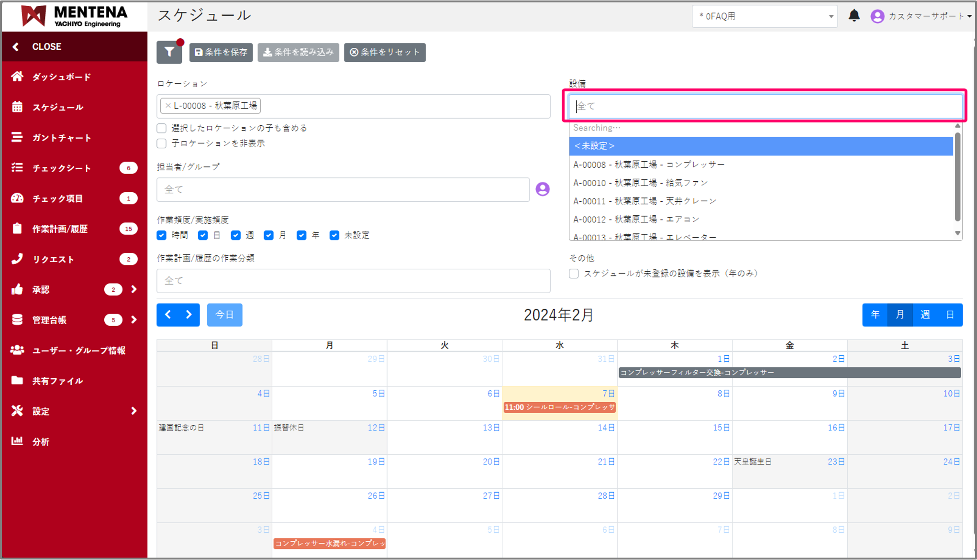Enable 選択したロケーションの子も含める checkbox
977x560 pixels.
click(162, 128)
